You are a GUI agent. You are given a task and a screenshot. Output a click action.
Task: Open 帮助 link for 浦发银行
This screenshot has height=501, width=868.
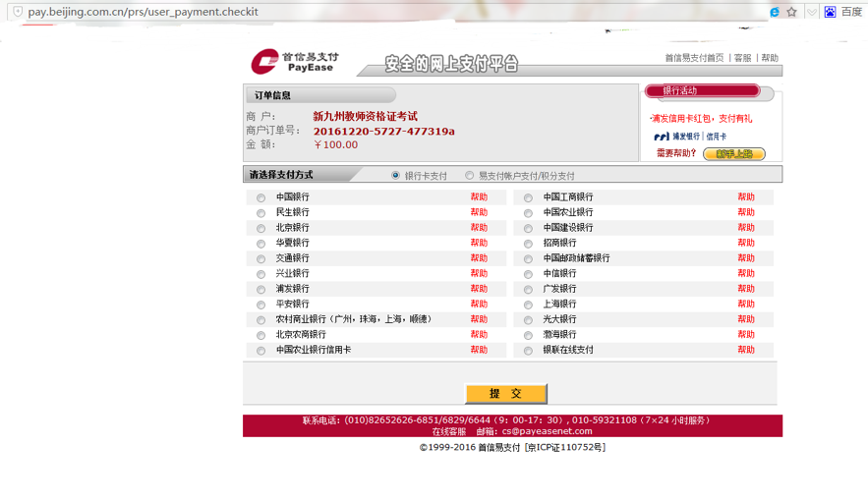pos(479,289)
